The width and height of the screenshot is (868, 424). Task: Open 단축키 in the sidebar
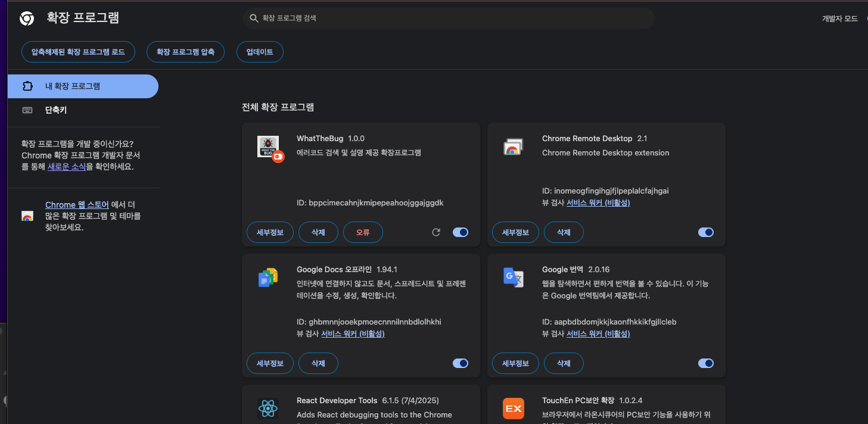83,110
